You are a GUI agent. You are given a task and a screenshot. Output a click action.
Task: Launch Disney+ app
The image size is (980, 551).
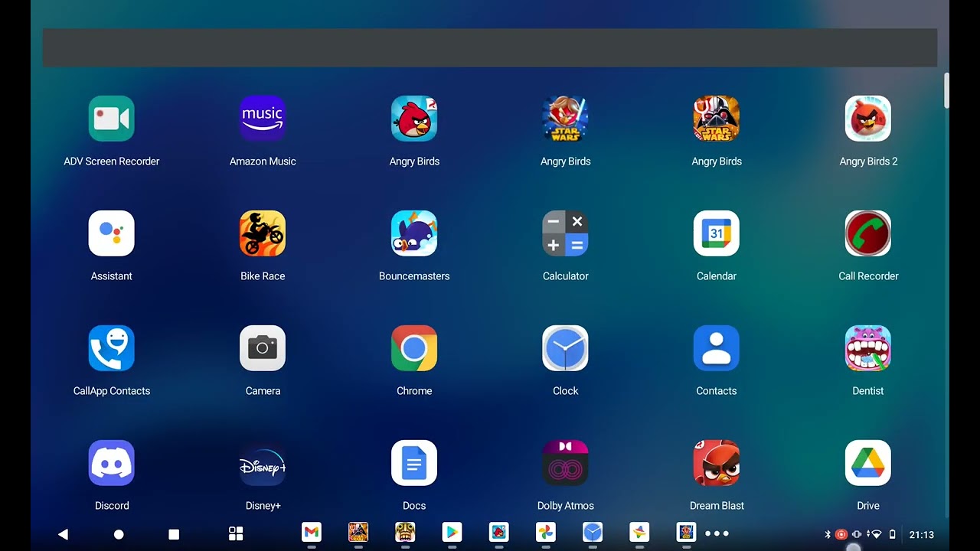point(263,463)
